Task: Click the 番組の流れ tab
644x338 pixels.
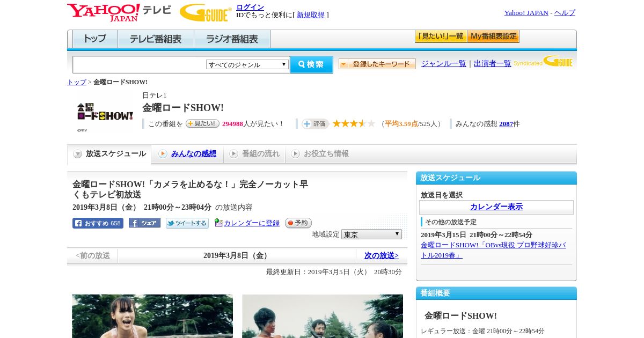Action: tap(254, 154)
